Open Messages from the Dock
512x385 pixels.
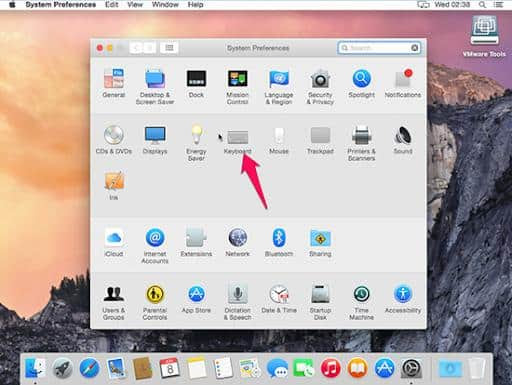[x=277, y=368]
